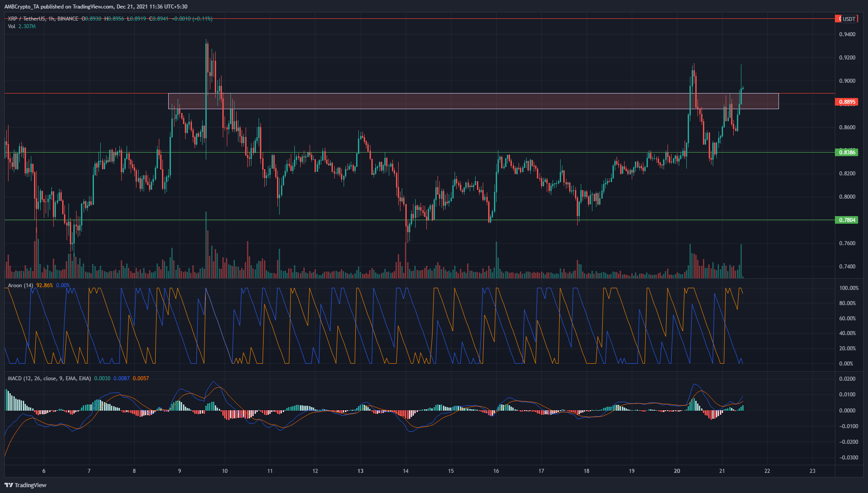Click the 0.8000 price axis value
Viewport: 868px width, 493px height.
pyautogui.click(x=847, y=197)
